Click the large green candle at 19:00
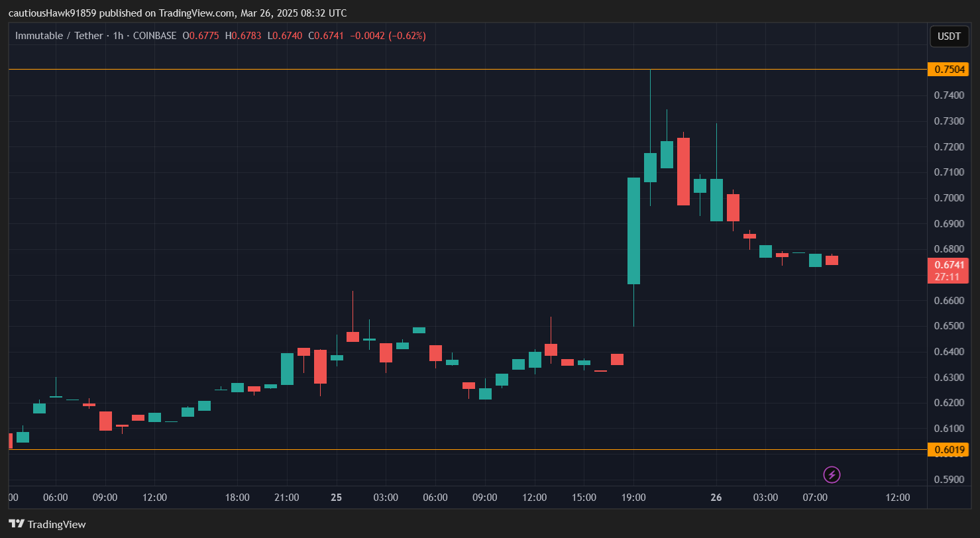980x538 pixels. (633, 231)
